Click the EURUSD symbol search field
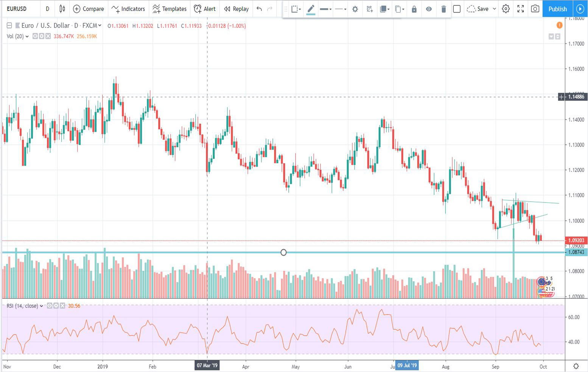 pyautogui.click(x=17, y=9)
